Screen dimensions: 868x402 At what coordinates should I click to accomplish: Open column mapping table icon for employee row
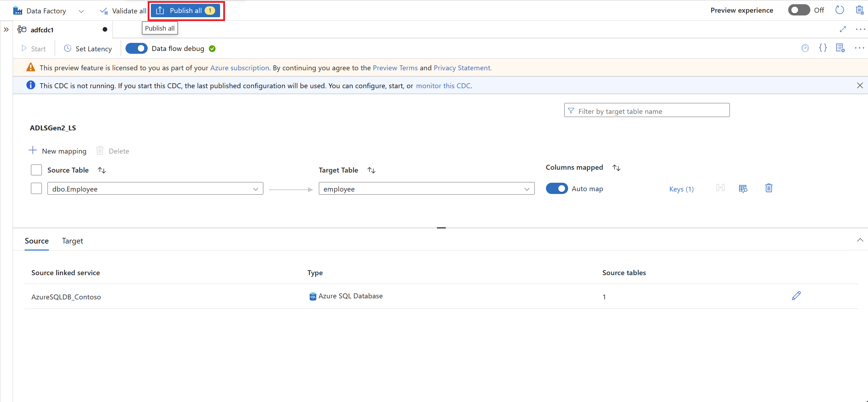point(743,189)
